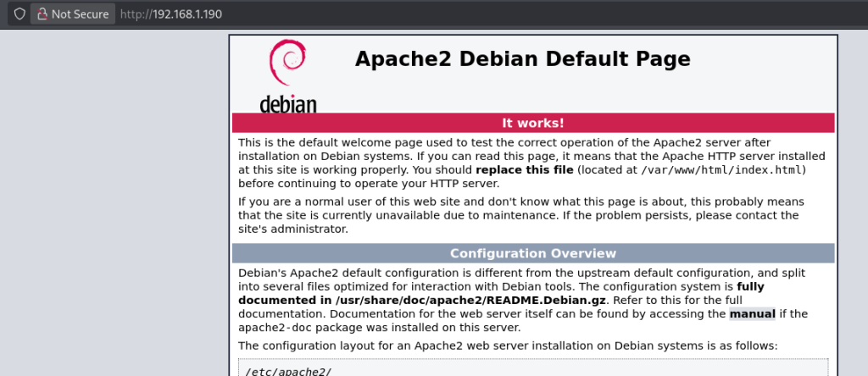
Task: Click the Configuration Overview section header
Action: click(533, 253)
